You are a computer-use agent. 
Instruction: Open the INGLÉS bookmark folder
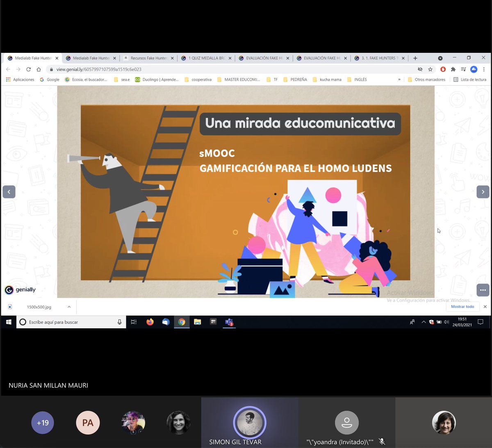(x=357, y=80)
